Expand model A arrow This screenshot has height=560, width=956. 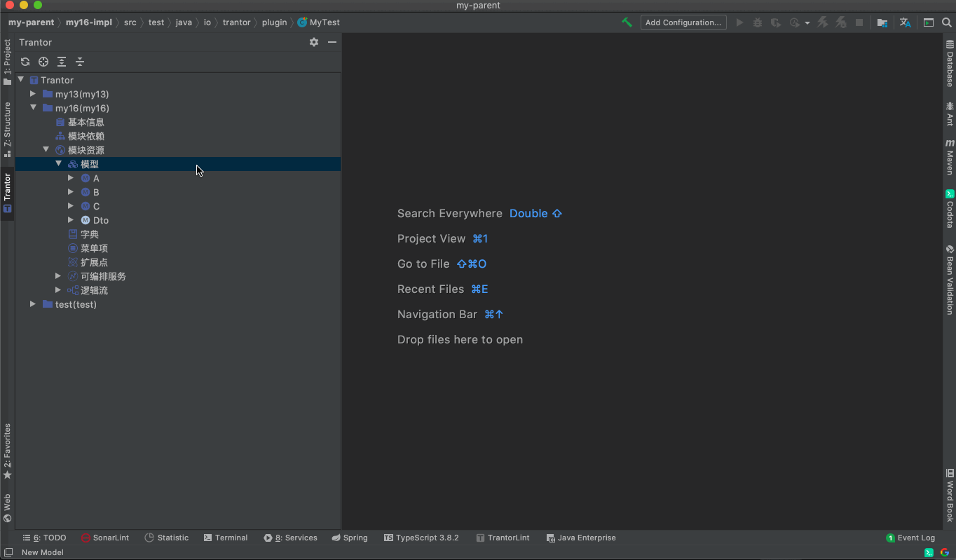[x=71, y=178]
